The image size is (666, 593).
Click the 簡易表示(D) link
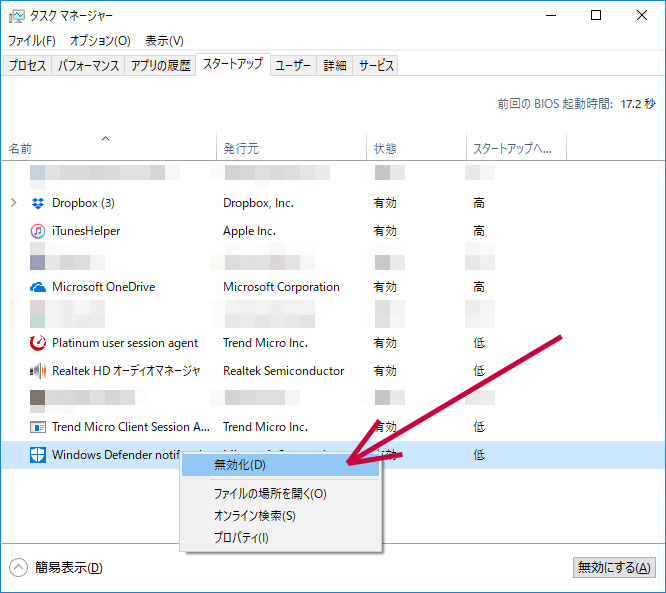click(x=68, y=568)
